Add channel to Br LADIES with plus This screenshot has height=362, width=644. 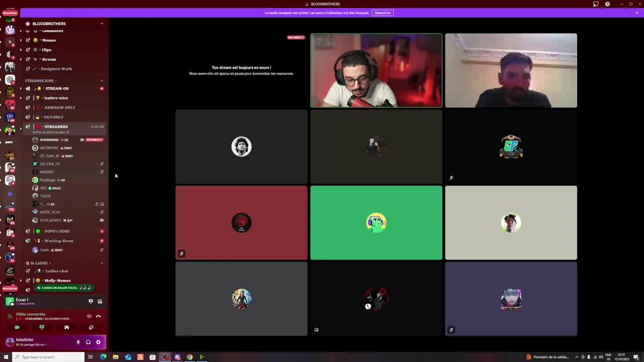[x=102, y=263]
